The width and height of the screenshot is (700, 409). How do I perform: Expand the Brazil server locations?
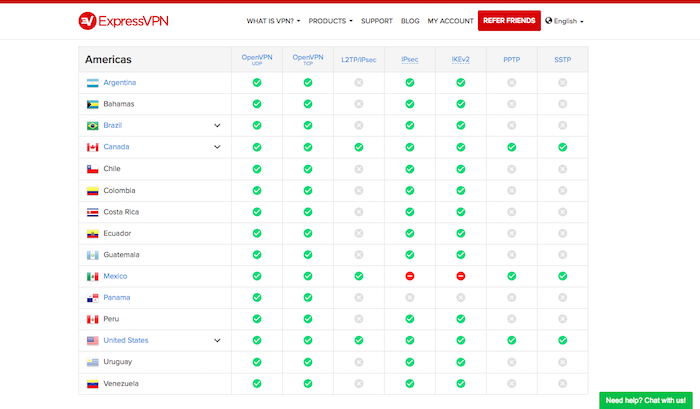(217, 125)
